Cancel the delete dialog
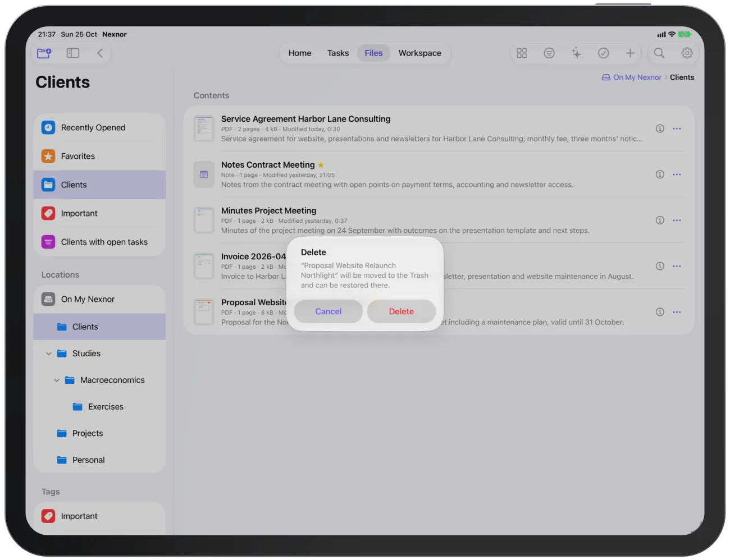This screenshot has width=730, height=560. point(328,311)
